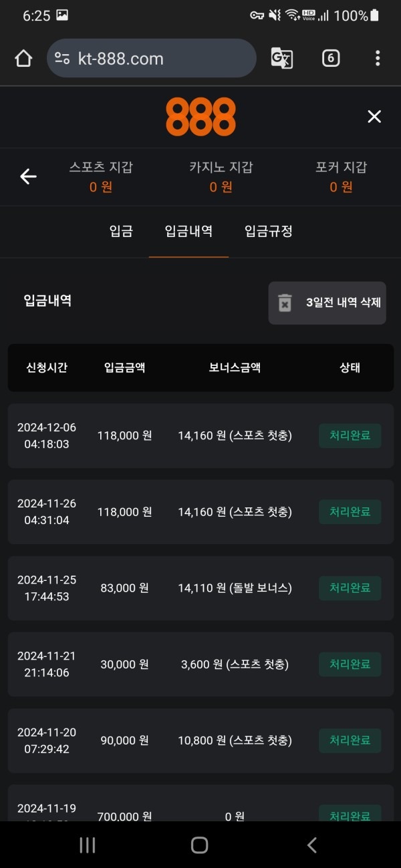Viewport: 401px width, 868px height.
Task: Expand the 카지노 지갑 balance
Action: click(x=221, y=178)
